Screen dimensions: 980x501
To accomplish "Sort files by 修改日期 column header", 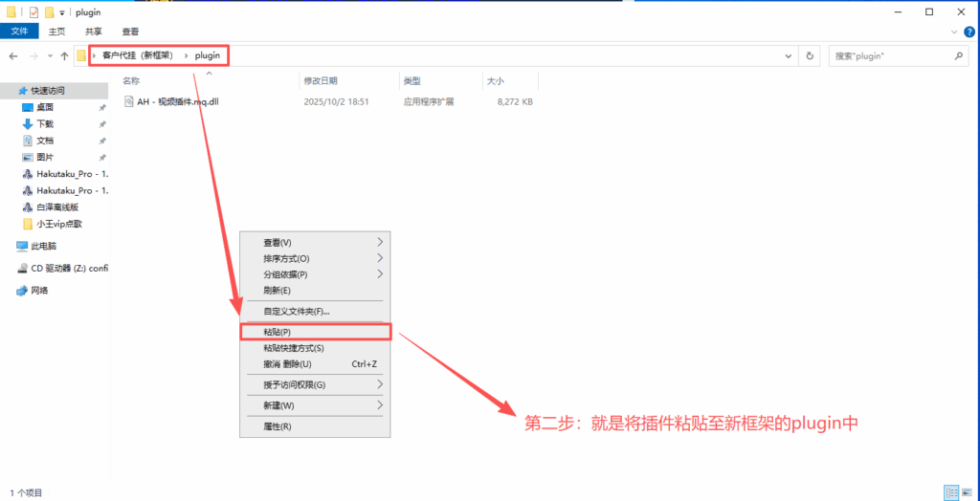I will pos(321,81).
